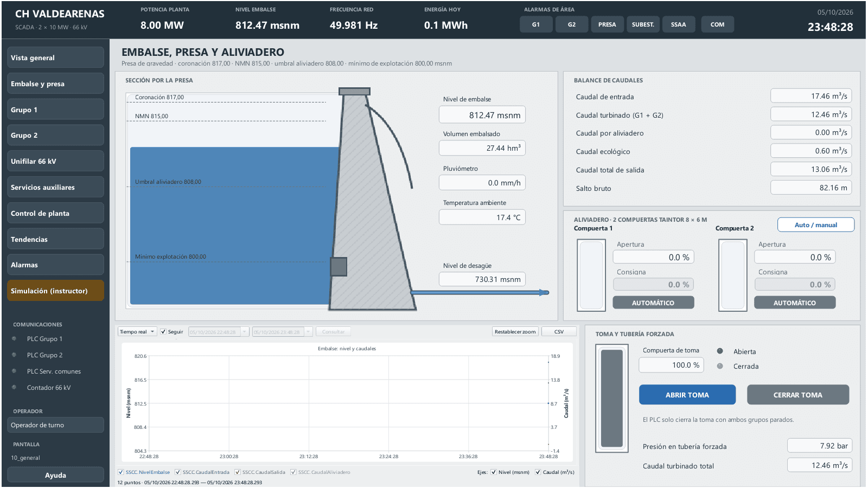Click the PLC Serv. comunes status dot
This screenshot has height=488, width=868.
[14, 371]
